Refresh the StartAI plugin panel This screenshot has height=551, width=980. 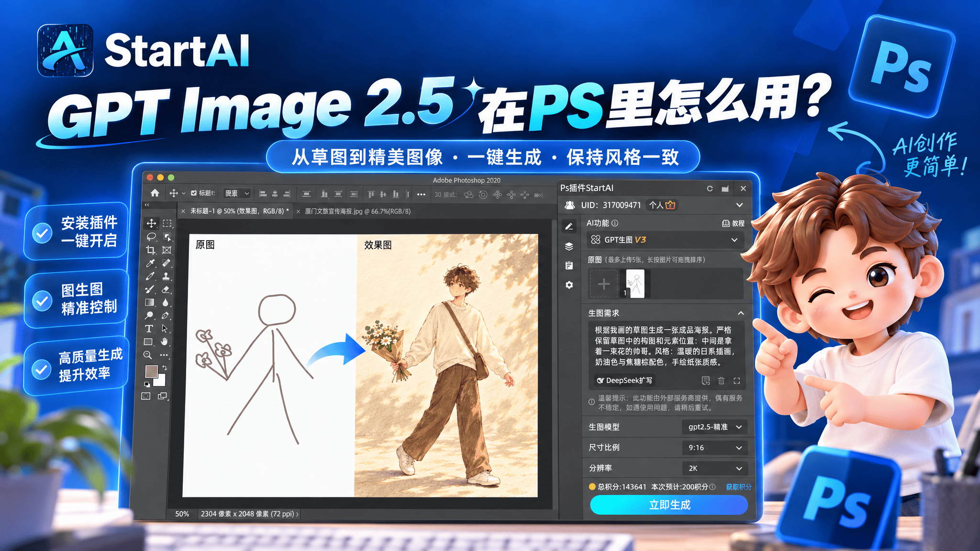710,188
